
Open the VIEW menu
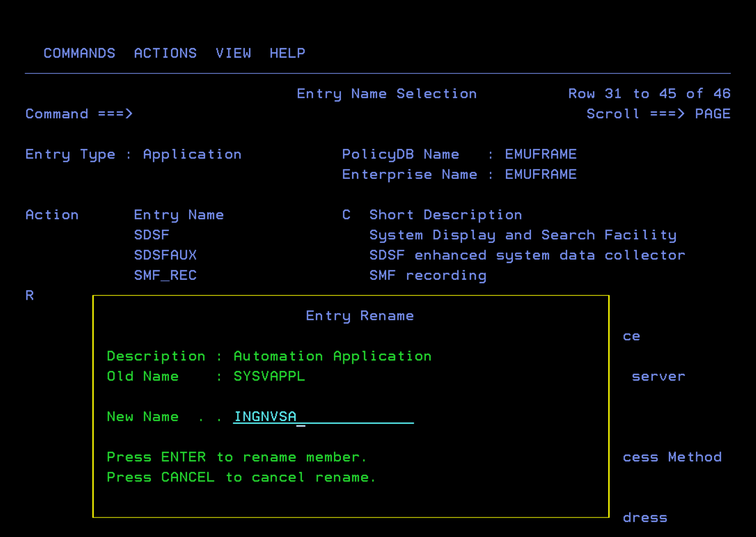coord(233,53)
